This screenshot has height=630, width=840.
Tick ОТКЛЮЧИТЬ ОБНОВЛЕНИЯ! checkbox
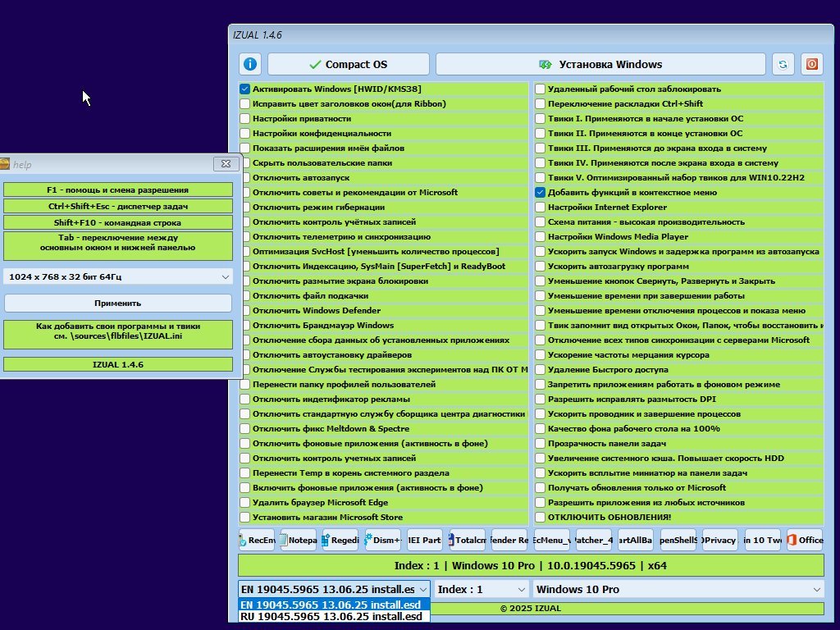click(540, 518)
